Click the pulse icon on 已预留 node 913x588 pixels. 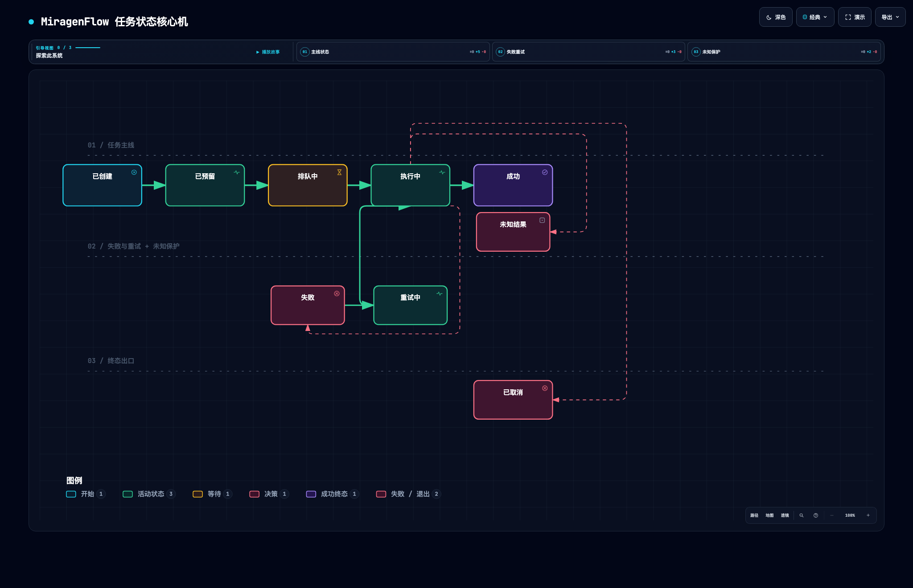click(x=237, y=172)
